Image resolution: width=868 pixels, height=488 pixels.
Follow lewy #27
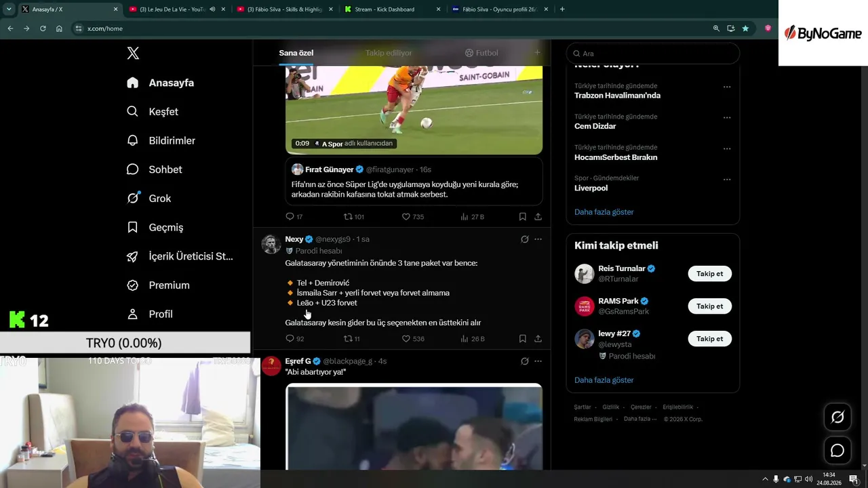709,339
